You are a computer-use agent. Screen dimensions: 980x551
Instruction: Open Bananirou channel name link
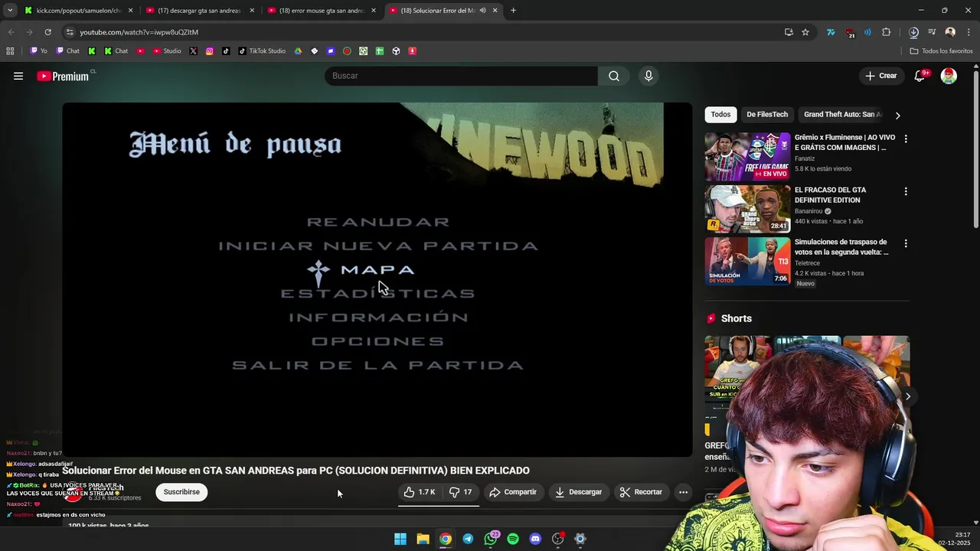808,211
